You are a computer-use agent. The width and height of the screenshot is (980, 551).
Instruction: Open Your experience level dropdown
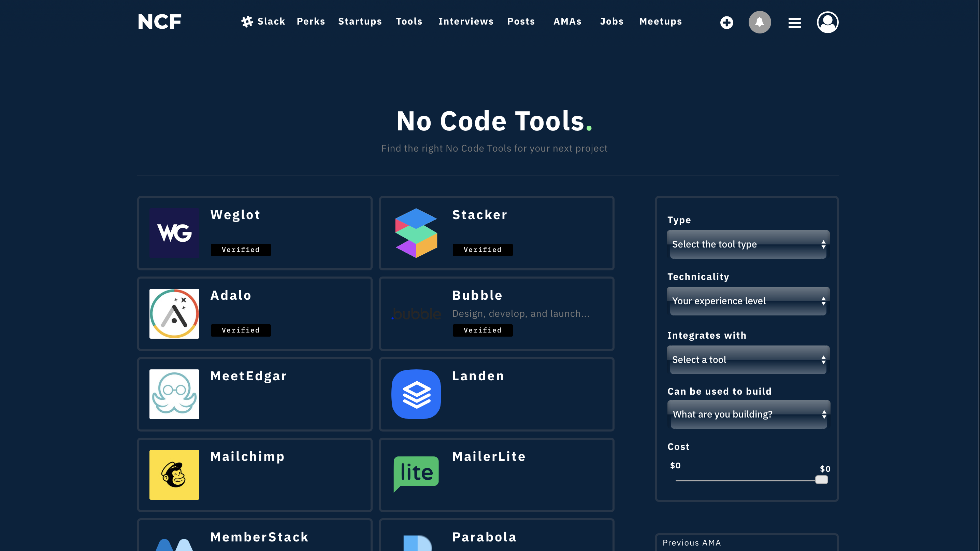(748, 301)
